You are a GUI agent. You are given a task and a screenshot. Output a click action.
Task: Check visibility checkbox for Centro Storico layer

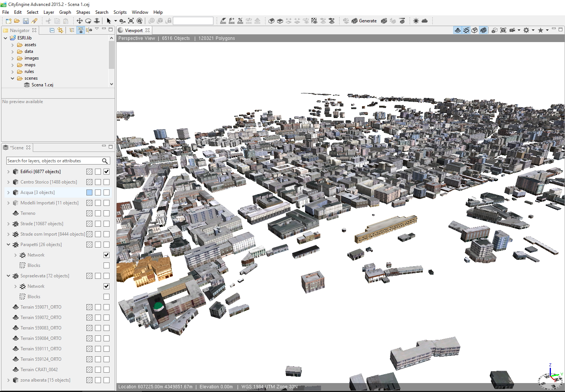coord(107,182)
